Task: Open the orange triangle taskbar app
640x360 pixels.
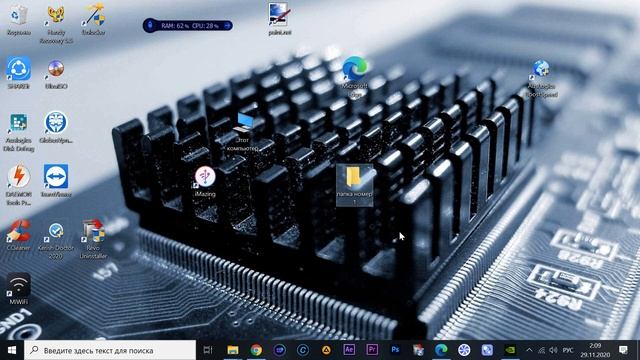Action: tap(326, 350)
